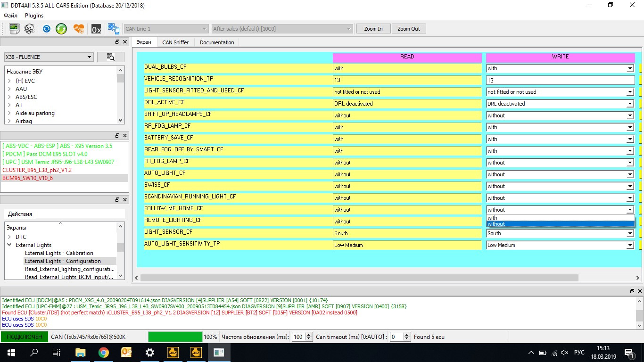Select 'with' in the open dropdown list
644x362 pixels.
pyautogui.click(x=560, y=218)
